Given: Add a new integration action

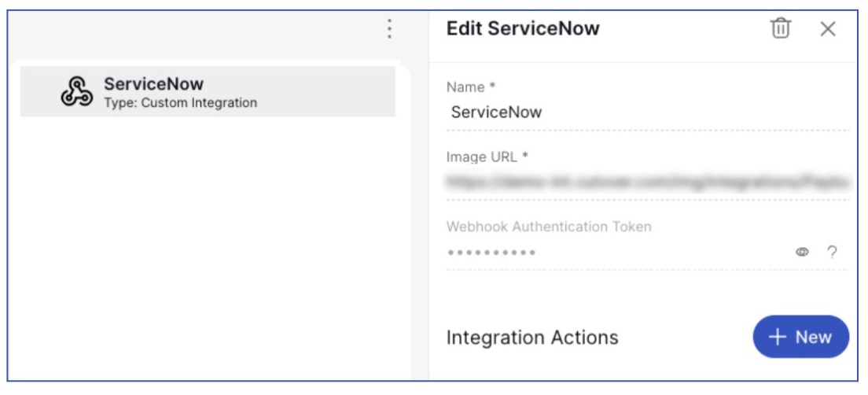Looking at the screenshot, I should click(x=800, y=337).
